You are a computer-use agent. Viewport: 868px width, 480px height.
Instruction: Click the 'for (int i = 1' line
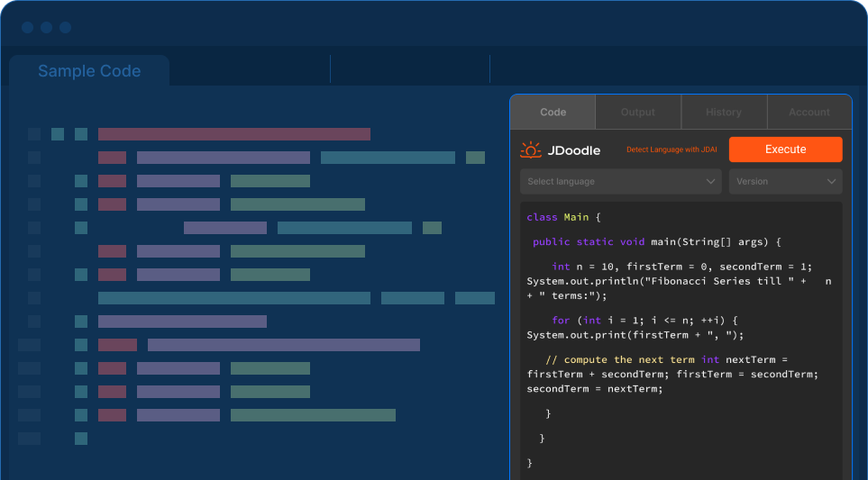point(644,321)
